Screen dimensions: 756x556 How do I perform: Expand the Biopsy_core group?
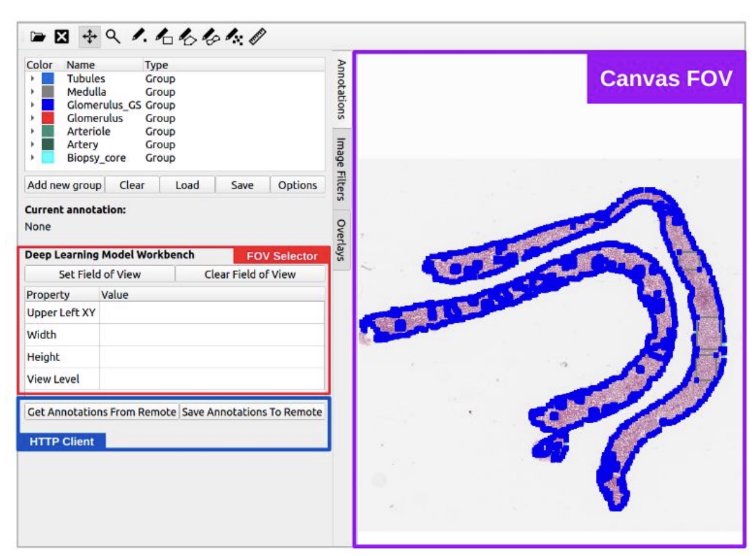point(32,158)
